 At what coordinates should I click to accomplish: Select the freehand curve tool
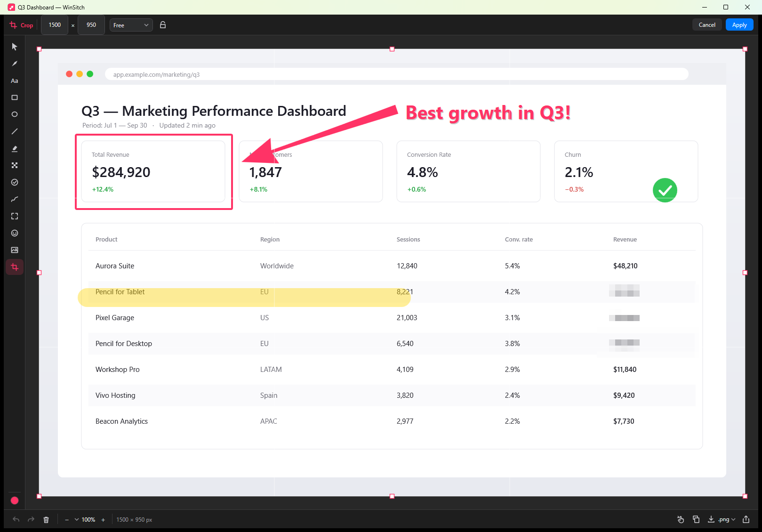coord(15,199)
